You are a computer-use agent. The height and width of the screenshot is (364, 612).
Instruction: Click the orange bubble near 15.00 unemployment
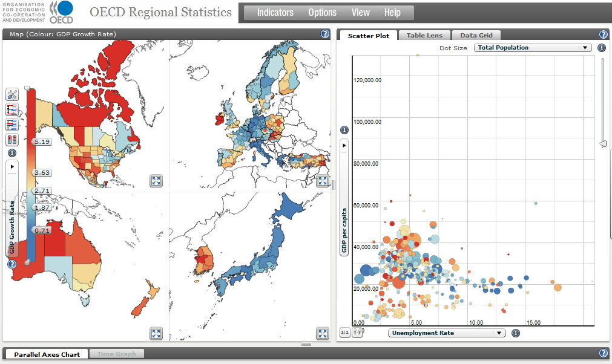[x=558, y=288]
